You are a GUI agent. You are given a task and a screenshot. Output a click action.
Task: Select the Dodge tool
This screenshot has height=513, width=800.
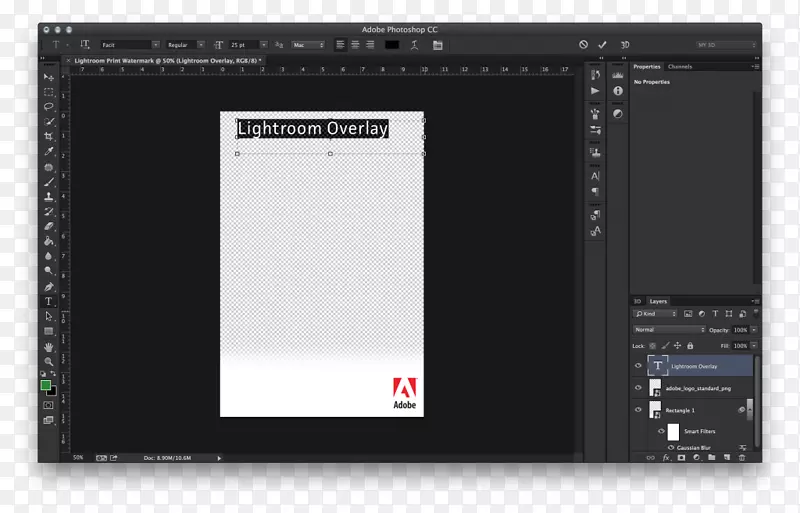(x=48, y=271)
